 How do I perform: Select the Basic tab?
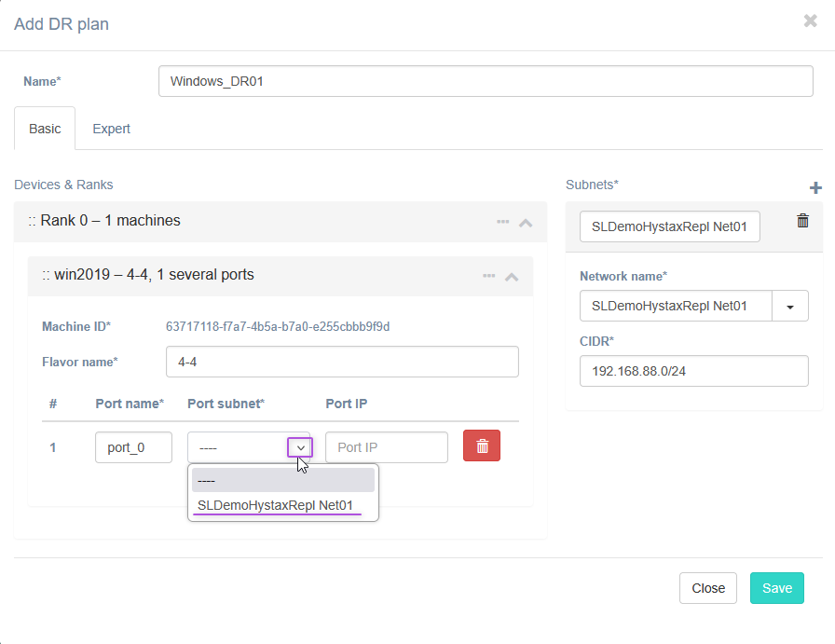coord(45,129)
